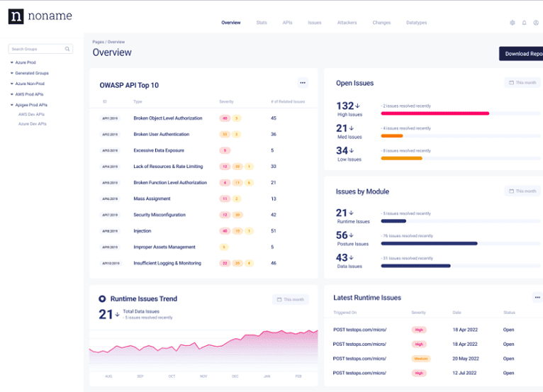Click the Low Issues progress bar
Image resolution: width=543 pixels, height=392 pixels.
461,158
